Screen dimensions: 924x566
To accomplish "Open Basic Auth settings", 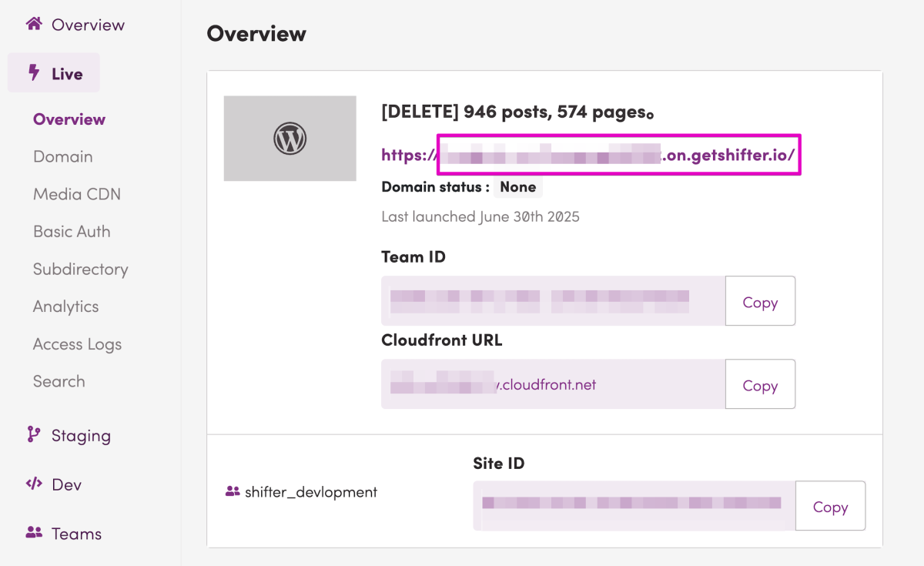I will 72,231.
